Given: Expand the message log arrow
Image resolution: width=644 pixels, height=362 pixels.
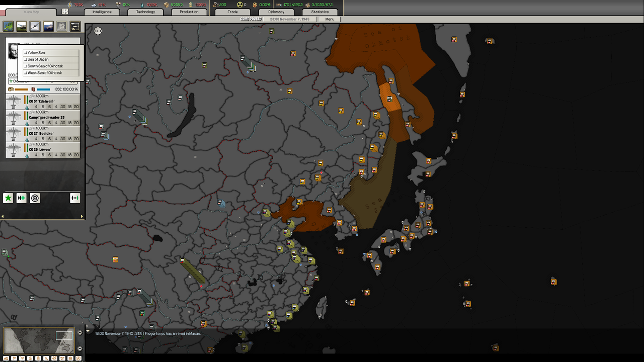Looking at the screenshot, I should point(89,332).
